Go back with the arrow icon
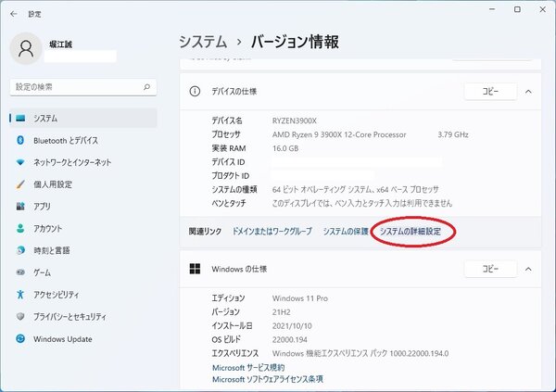Viewport: 556px width, 392px height. pos(14,14)
